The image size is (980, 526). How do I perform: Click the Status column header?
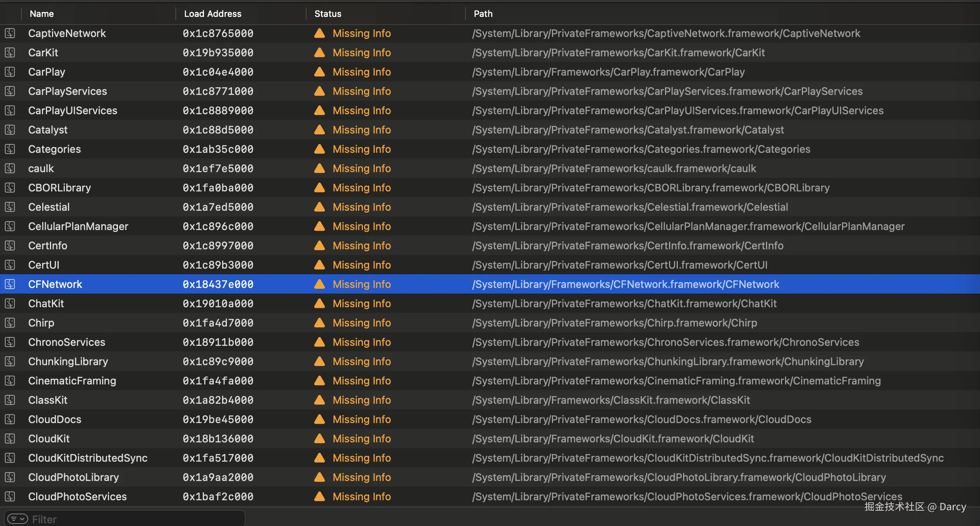coord(328,14)
